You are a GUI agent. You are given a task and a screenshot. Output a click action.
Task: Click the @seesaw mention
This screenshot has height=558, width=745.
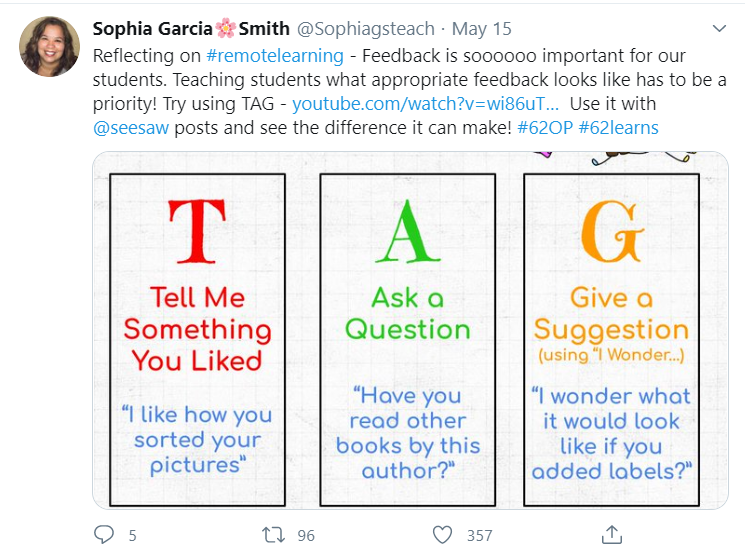(x=131, y=128)
